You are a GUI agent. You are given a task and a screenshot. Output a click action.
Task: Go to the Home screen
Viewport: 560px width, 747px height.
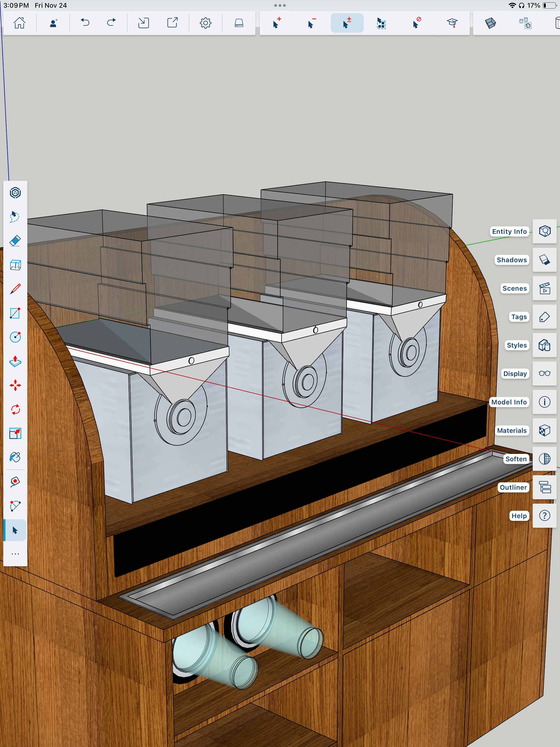pos(19,23)
